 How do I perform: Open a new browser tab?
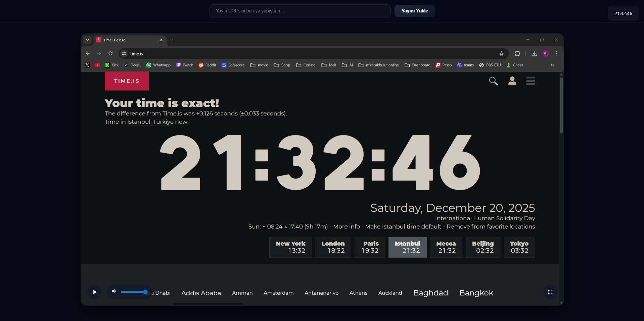tap(173, 40)
